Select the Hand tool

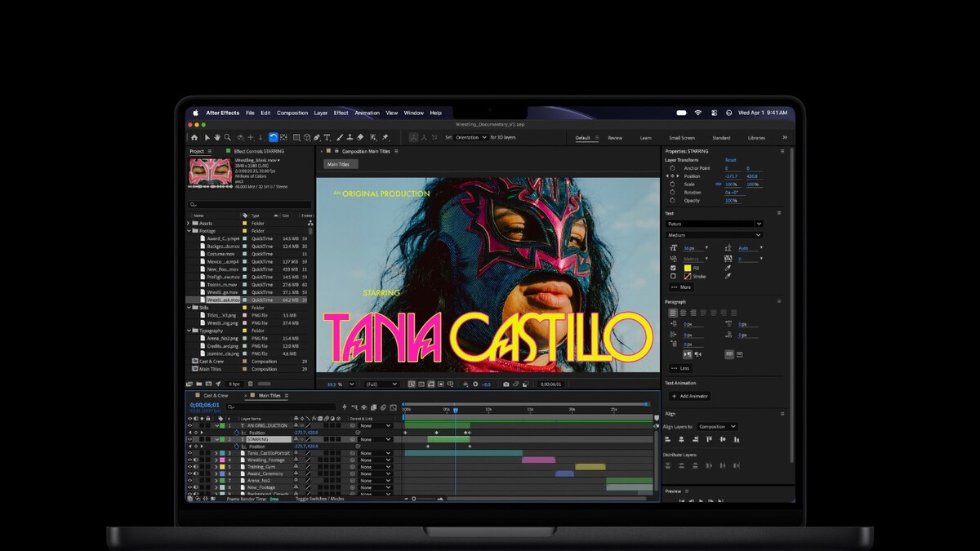217,137
